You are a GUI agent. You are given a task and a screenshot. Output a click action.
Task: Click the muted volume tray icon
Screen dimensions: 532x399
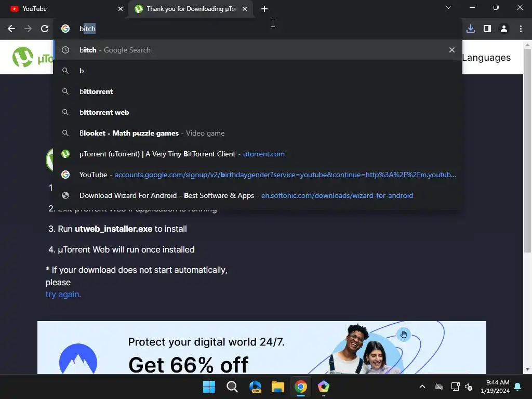point(469,387)
